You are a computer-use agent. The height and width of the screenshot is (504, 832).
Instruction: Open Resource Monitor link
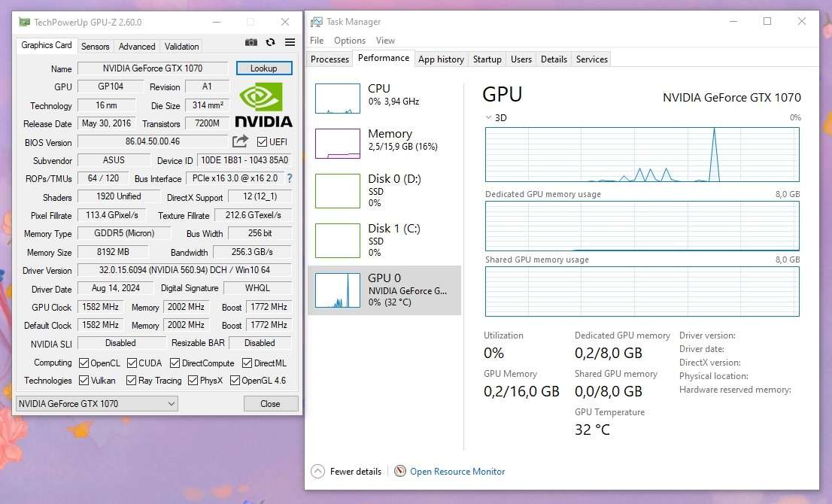pos(457,471)
